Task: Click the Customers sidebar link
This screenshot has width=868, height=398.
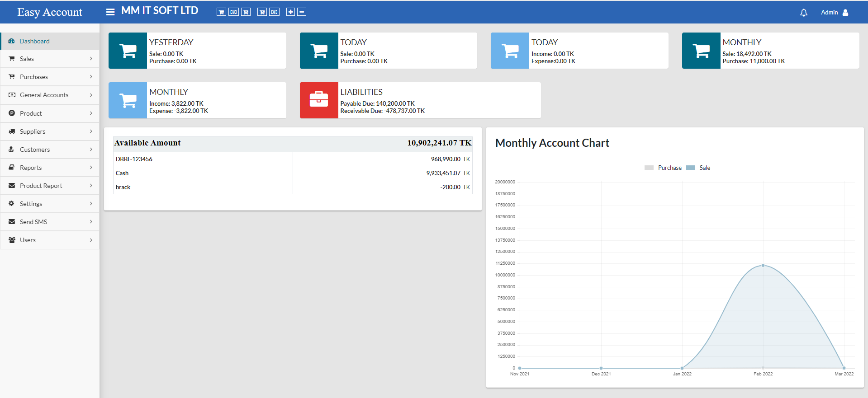Action: (x=35, y=150)
